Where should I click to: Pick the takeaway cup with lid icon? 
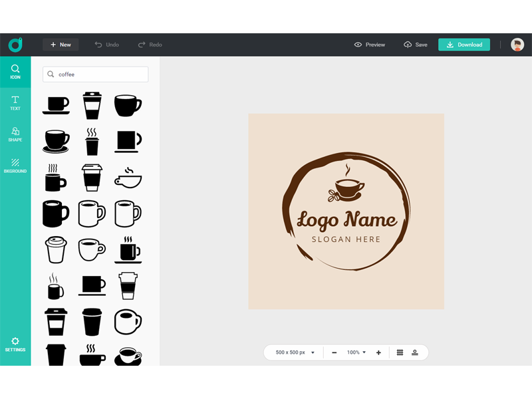[x=91, y=105]
